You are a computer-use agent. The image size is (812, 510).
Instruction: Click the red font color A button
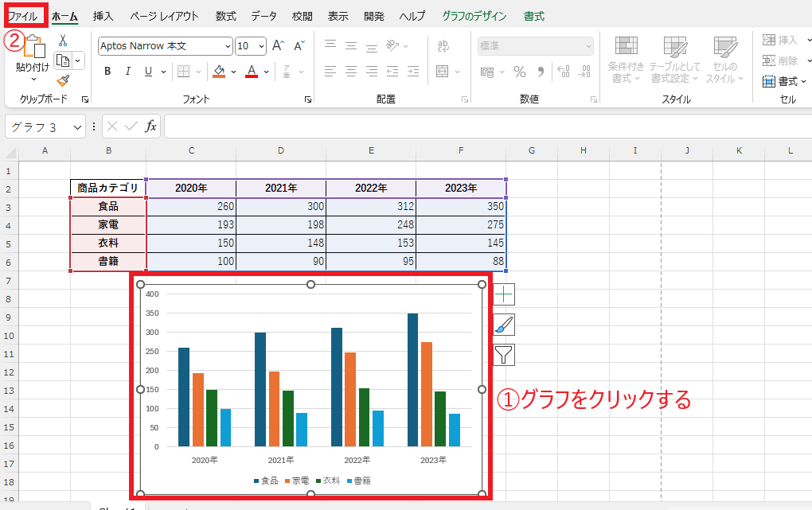(252, 71)
